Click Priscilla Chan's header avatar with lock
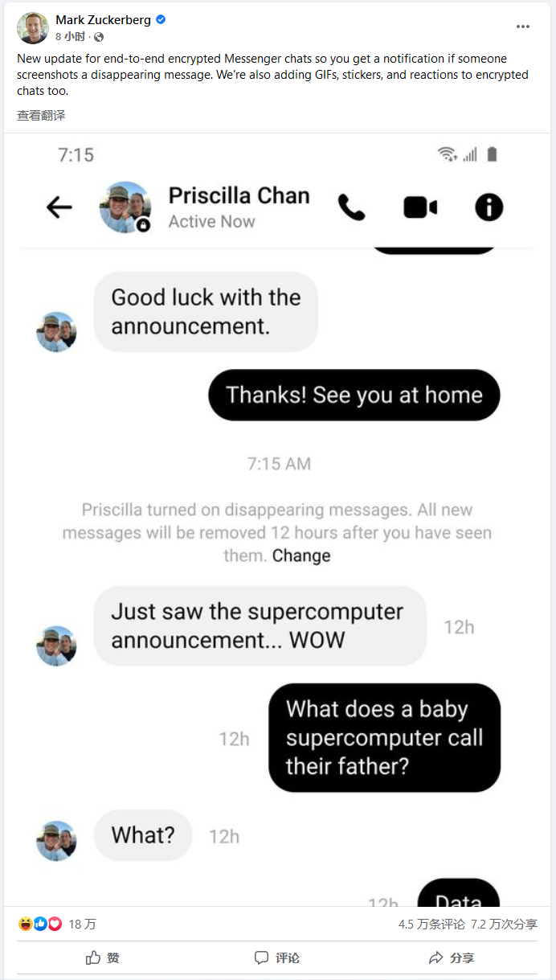Image resolution: width=556 pixels, height=980 pixels. [125, 207]
